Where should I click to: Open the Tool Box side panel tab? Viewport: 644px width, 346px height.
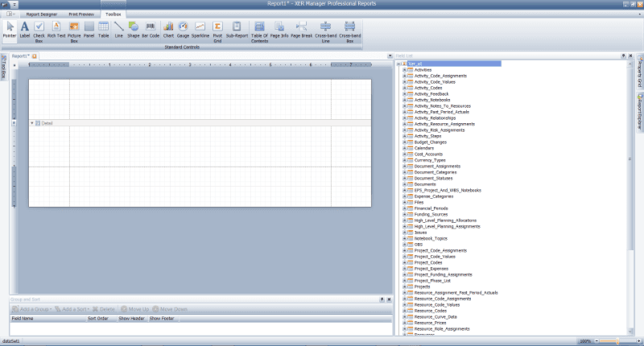tap(4, 68)
